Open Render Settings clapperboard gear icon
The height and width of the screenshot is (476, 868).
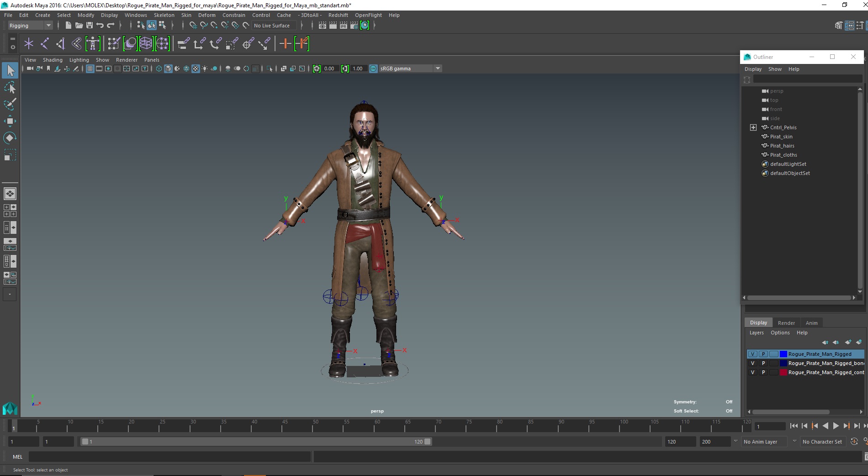point(354,26)
